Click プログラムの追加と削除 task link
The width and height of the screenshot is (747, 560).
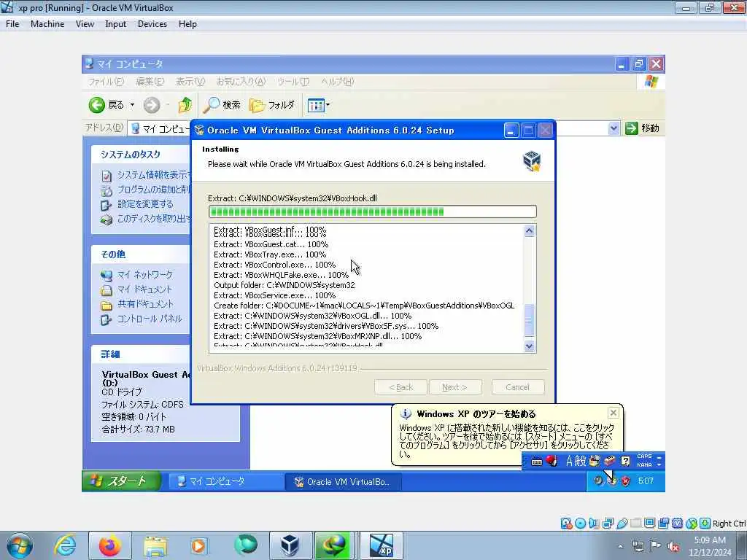[x=153, y=190]
